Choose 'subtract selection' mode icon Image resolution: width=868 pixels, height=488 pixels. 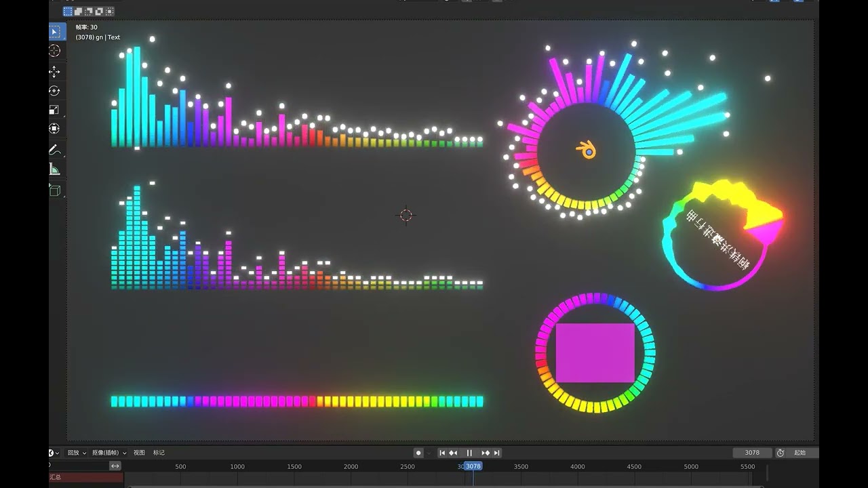pos(89,12)
